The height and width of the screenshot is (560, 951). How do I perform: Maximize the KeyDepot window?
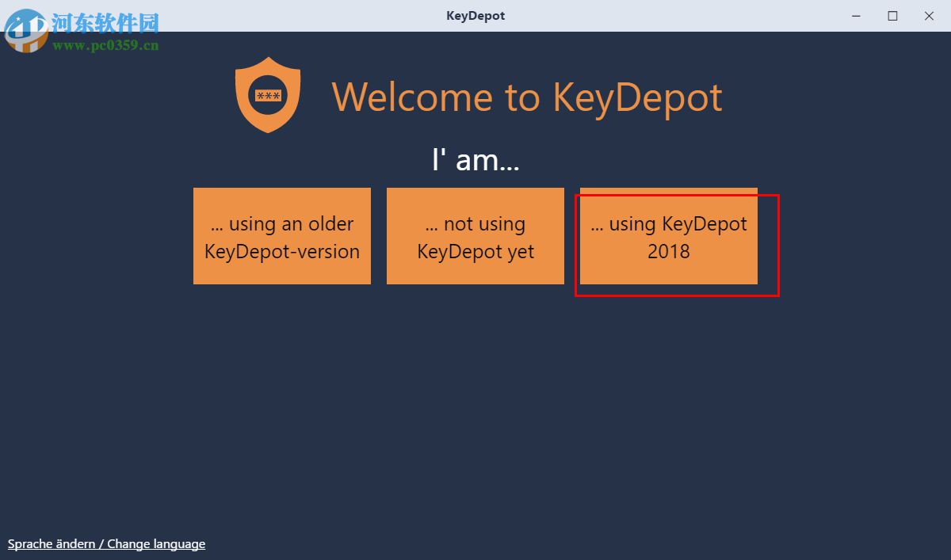(x=892, y=15)
